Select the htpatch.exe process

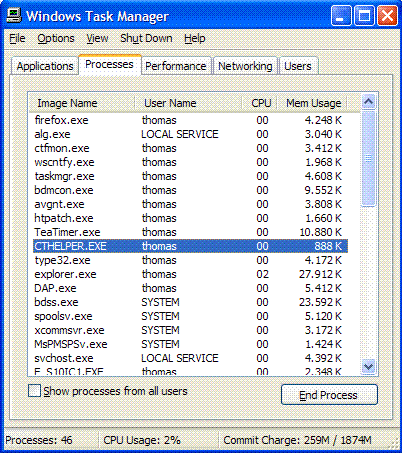[190, 218]
